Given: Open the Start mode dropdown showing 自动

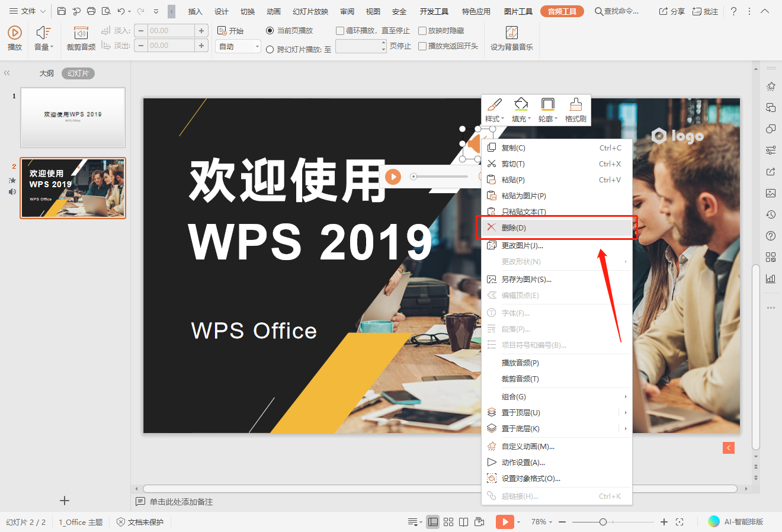Looking at the screenshot, I should 238,46.
